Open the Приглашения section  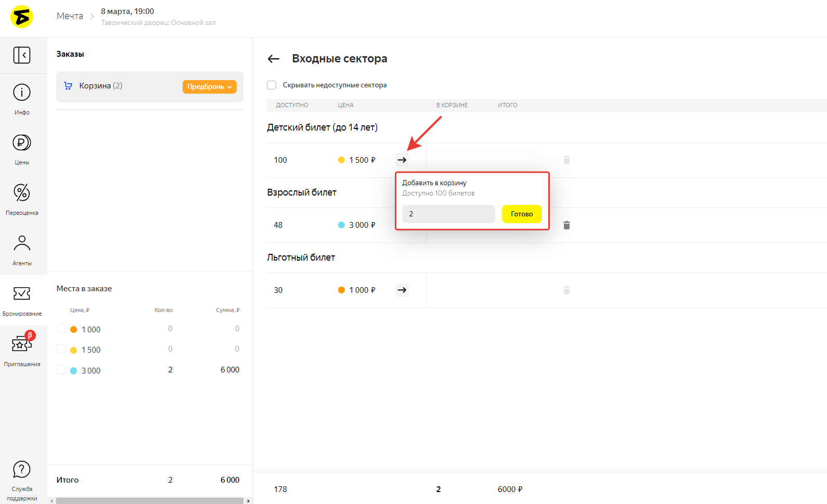tap(22, 350)
